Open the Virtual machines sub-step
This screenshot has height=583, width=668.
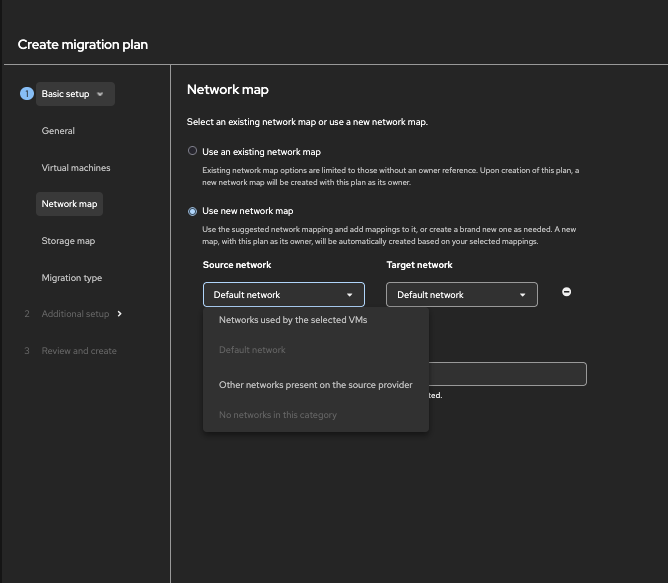coord(76,168)
